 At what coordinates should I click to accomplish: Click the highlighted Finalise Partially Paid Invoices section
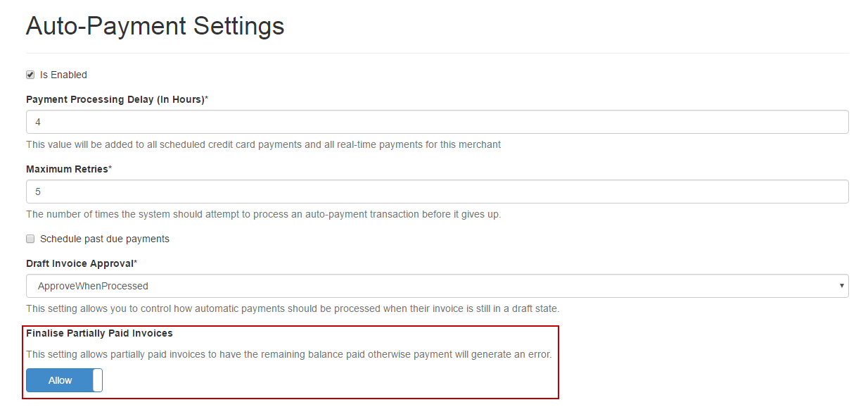click(291, 362)
